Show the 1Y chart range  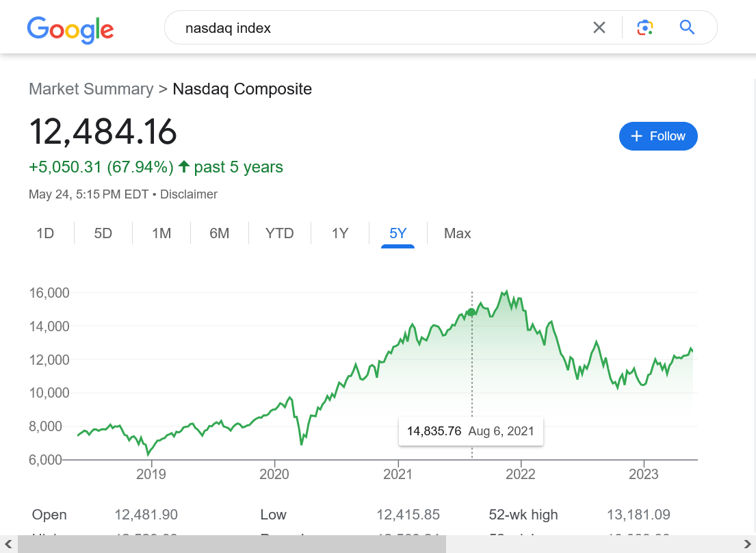coord(340,233)
